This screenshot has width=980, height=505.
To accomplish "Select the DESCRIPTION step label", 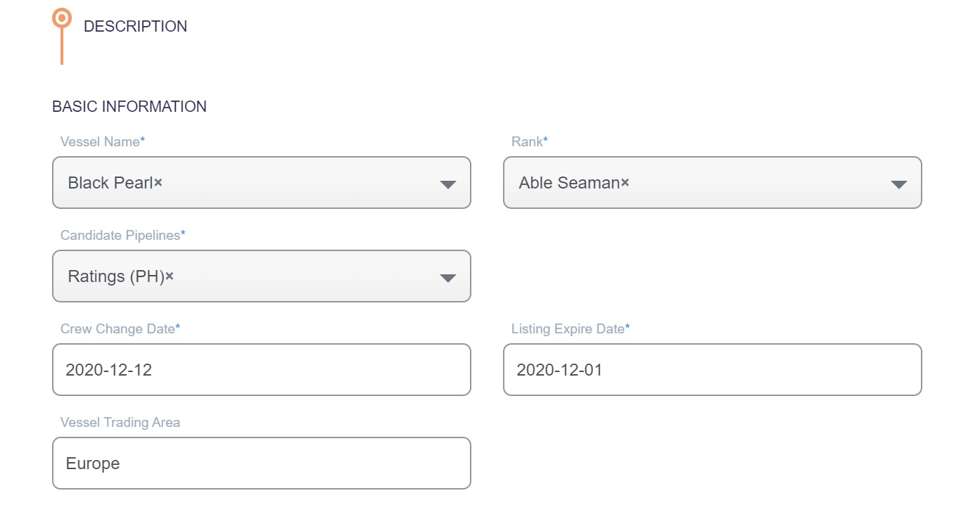I will pos(135,27).
